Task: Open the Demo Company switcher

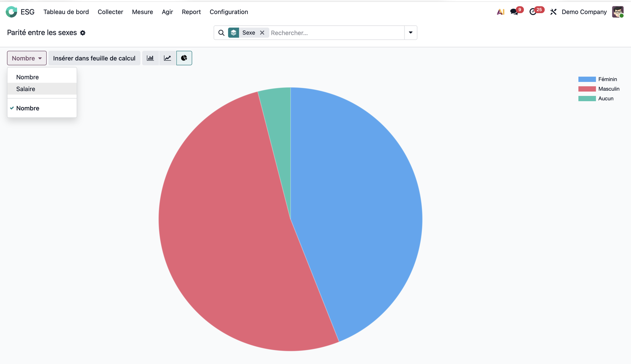Action: pos(584,12)
